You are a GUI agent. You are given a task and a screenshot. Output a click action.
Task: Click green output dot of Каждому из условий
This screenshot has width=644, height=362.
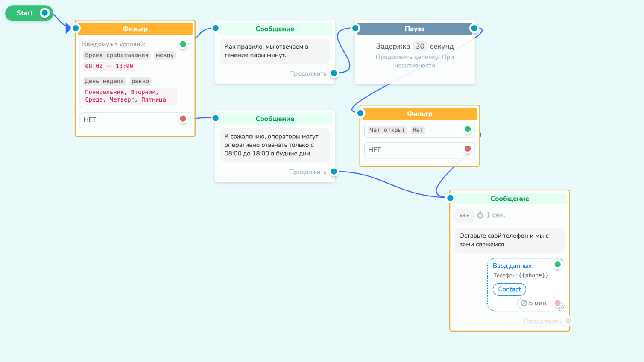[183, 44]
